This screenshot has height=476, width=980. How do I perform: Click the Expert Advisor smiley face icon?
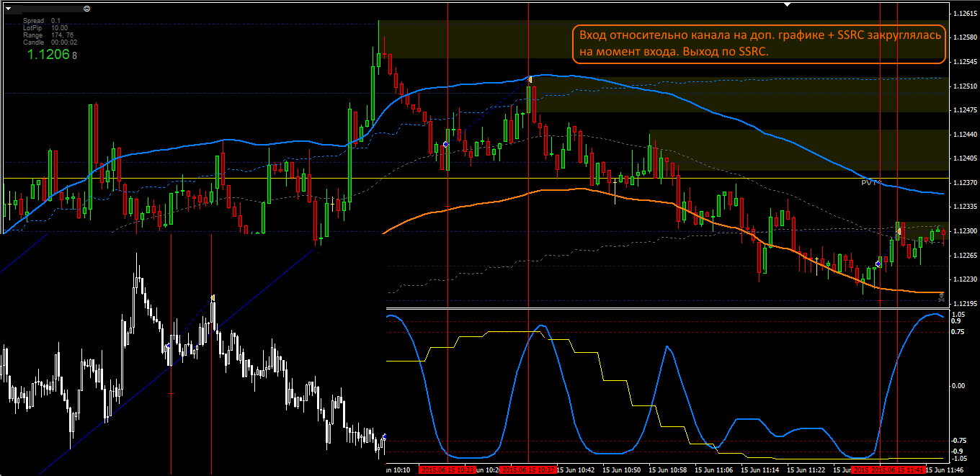coord(86,8)
